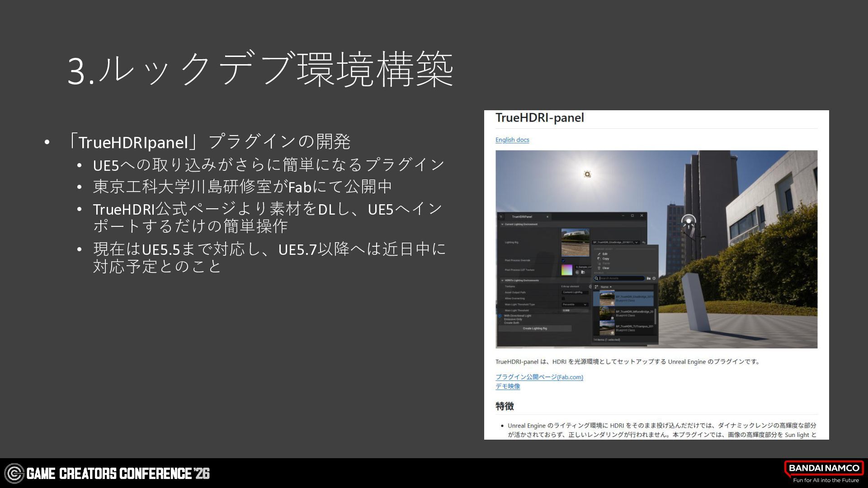Click the Post Process LUT Texture swatch
Screen dimensions: 868x488
(567, 270)
